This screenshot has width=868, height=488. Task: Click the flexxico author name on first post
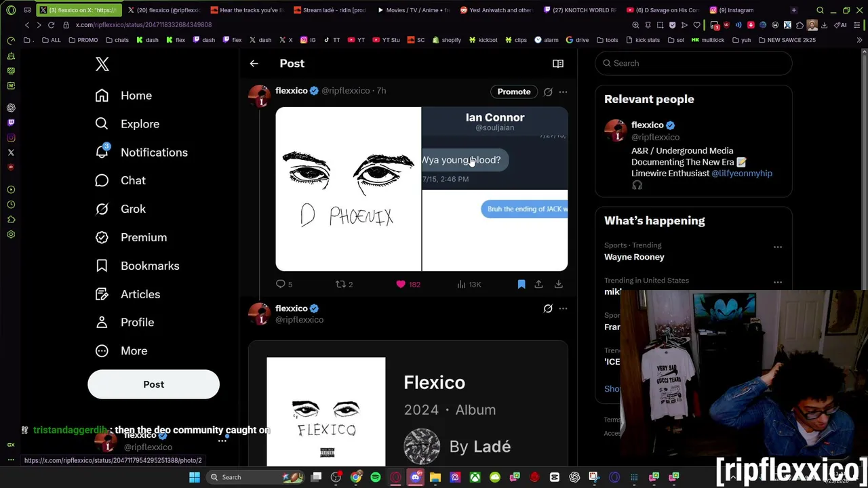292,90
